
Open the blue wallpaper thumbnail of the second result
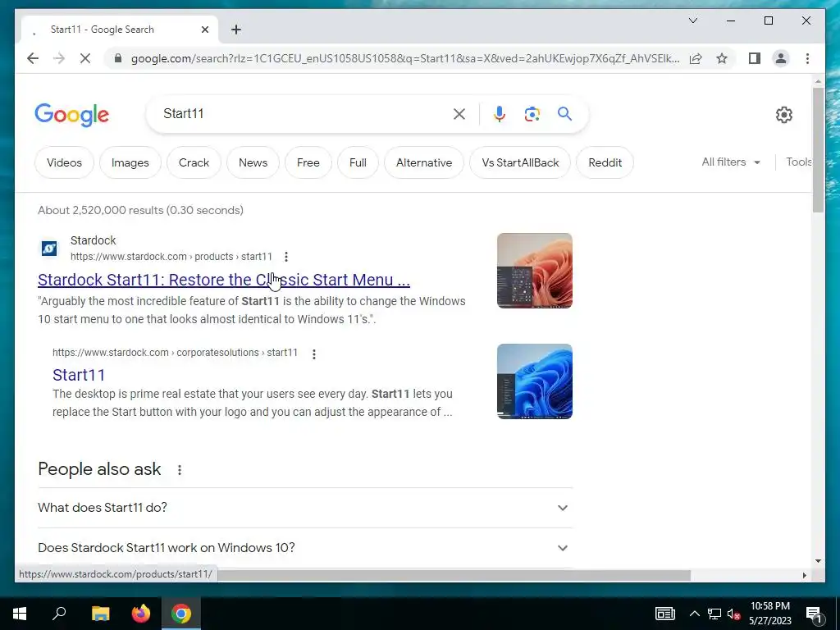click(x=535, y=381)
